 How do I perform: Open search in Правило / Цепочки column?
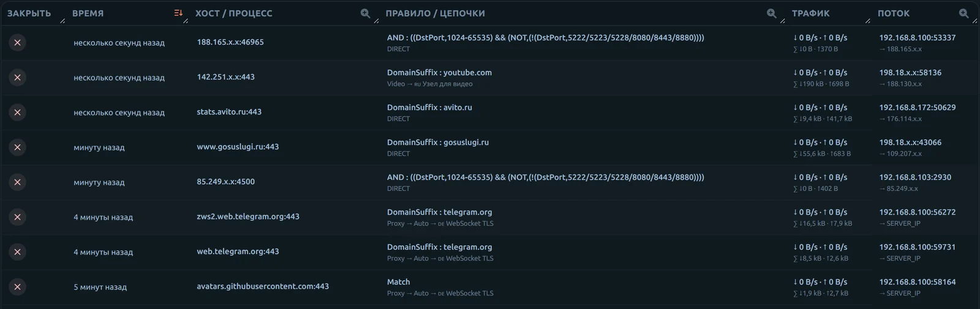click(x=772, y=13)
